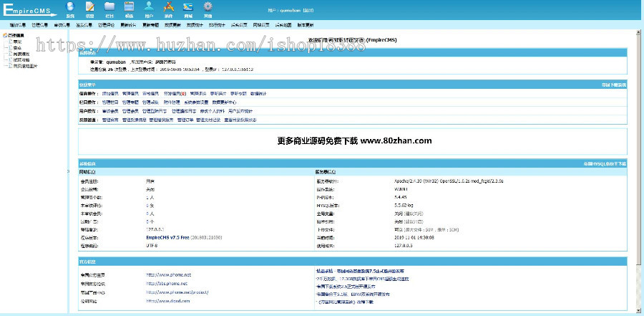Open the 帝国网站管理系统7.5正式版 announcement link
Viewport: 644px width, 316px height.
[360, 271]
